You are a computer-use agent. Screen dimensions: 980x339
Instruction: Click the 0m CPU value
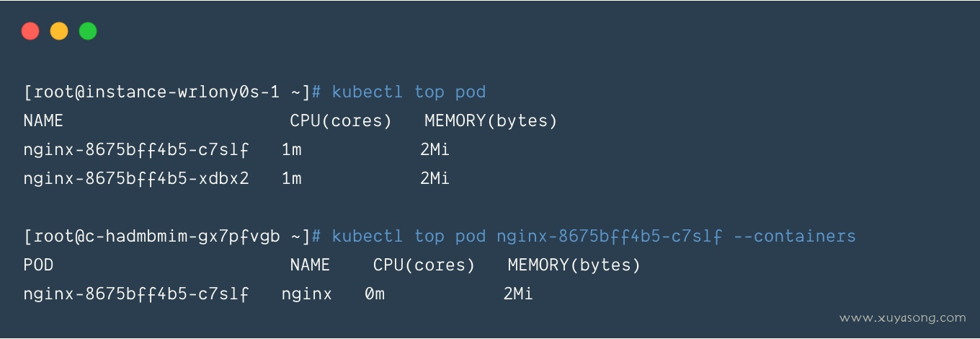coord(375,294)
